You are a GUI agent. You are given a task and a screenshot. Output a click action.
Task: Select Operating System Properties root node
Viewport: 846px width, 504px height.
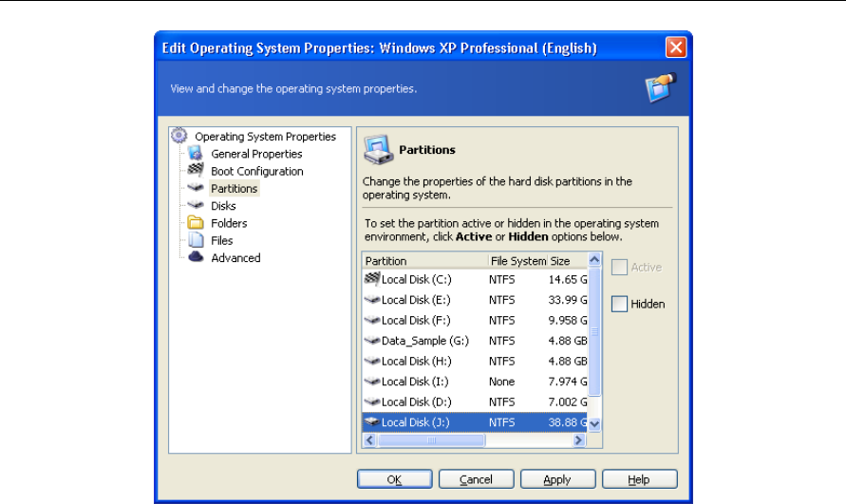tap(265, 137)
